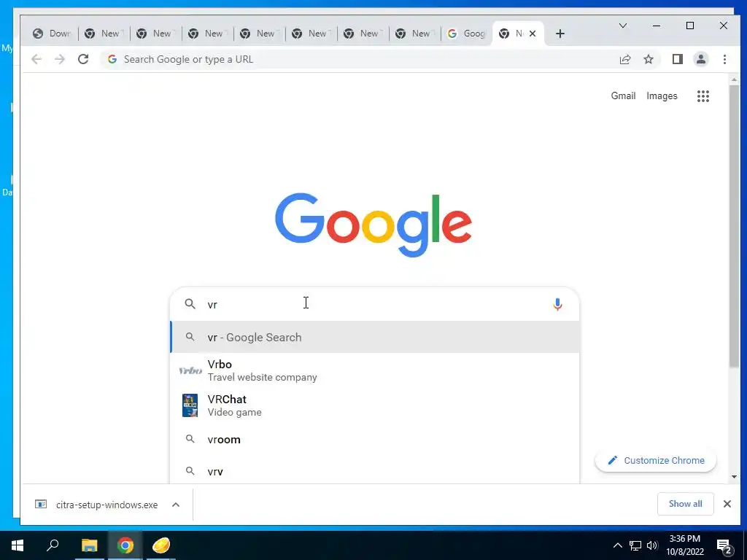
Task: Open the yellow lemon Citra taskbar app
Action: pyautogui.click(x=161, y=545)
